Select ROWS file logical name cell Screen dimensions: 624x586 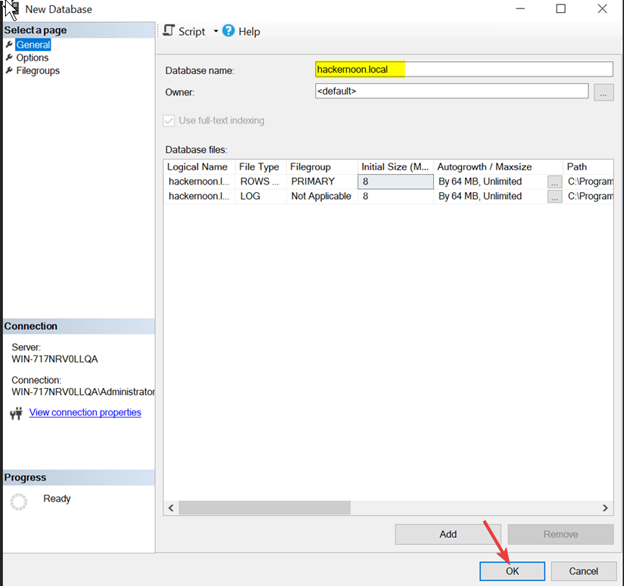(199, 181)
